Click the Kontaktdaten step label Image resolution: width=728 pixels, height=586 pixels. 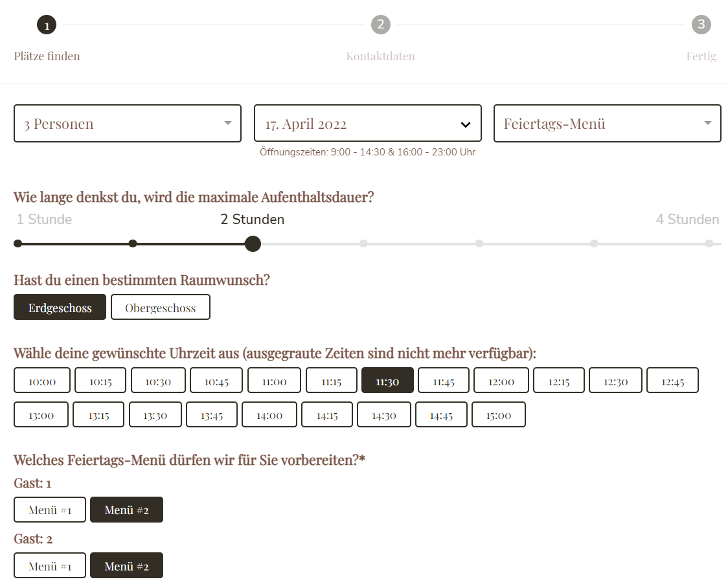[x=380, y=56]
